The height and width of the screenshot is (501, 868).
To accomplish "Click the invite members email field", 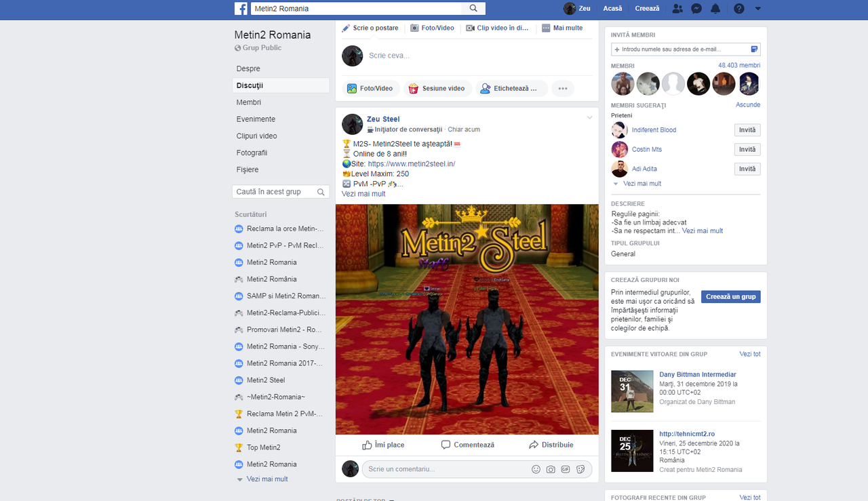I will pyautogui.click(x=686, y=49).
